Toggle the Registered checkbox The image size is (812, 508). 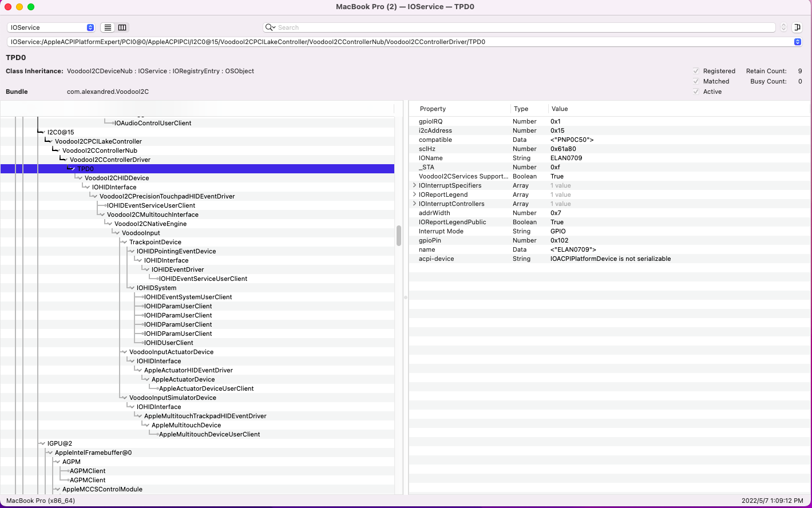696,71
